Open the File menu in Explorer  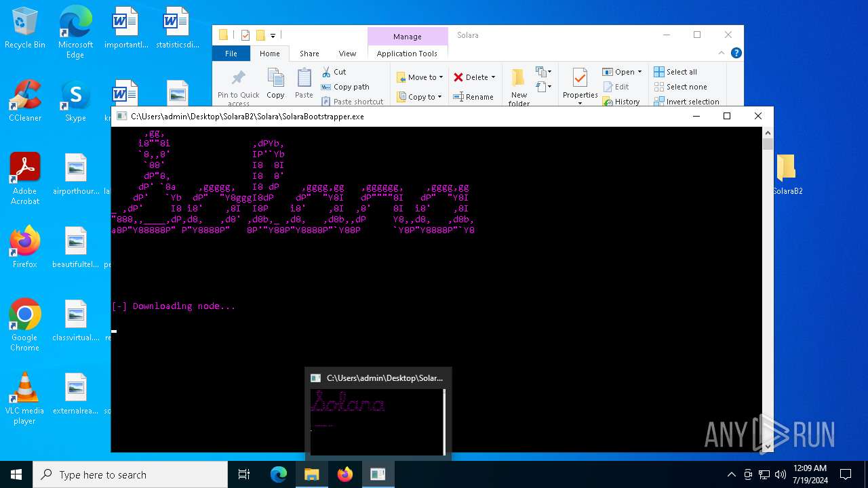[x=231, y=54]
